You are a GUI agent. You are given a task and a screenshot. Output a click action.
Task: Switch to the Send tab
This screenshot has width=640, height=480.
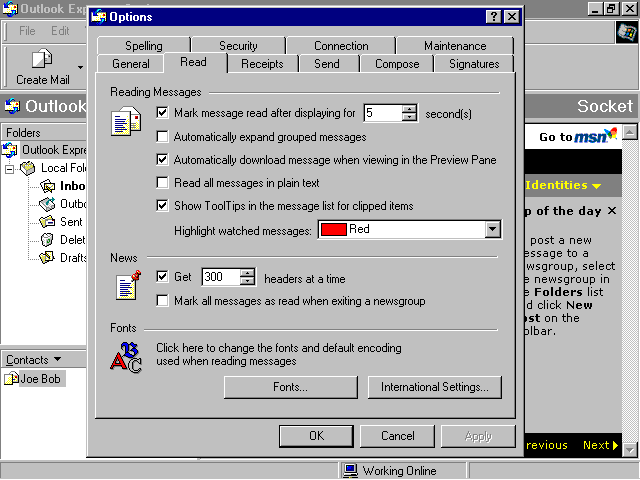pyautogui.click(x=327, y=64)
